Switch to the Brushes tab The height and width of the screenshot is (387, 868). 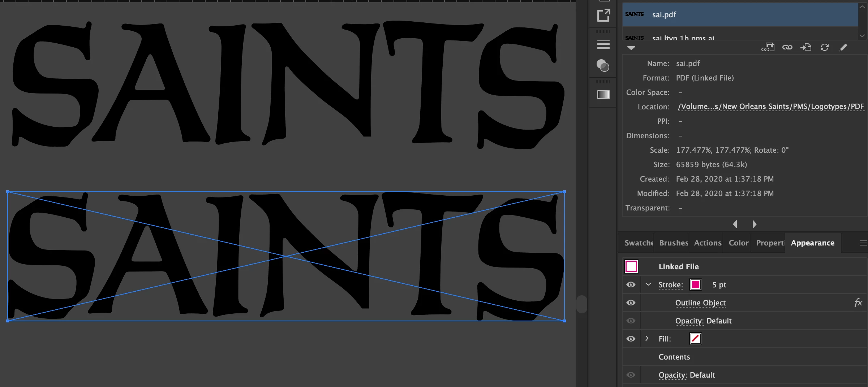click(673, 243)
